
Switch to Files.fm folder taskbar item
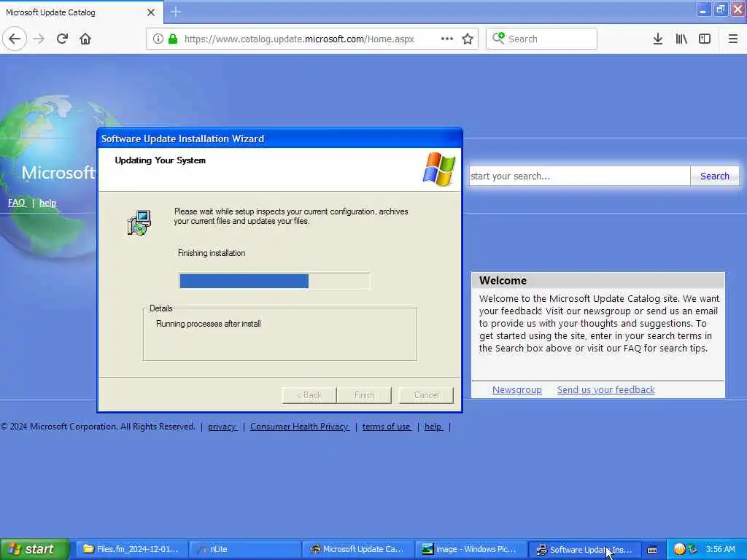click(x=131, y=549)
